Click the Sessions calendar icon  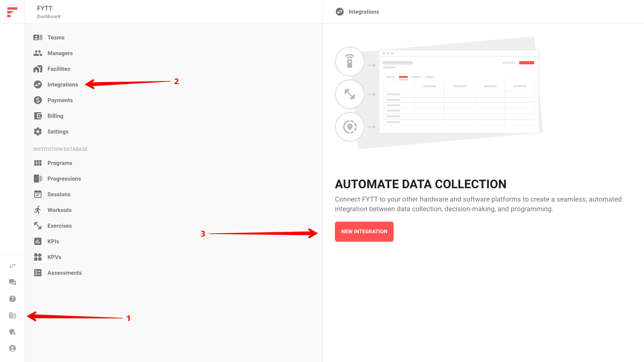pos(38,194)
